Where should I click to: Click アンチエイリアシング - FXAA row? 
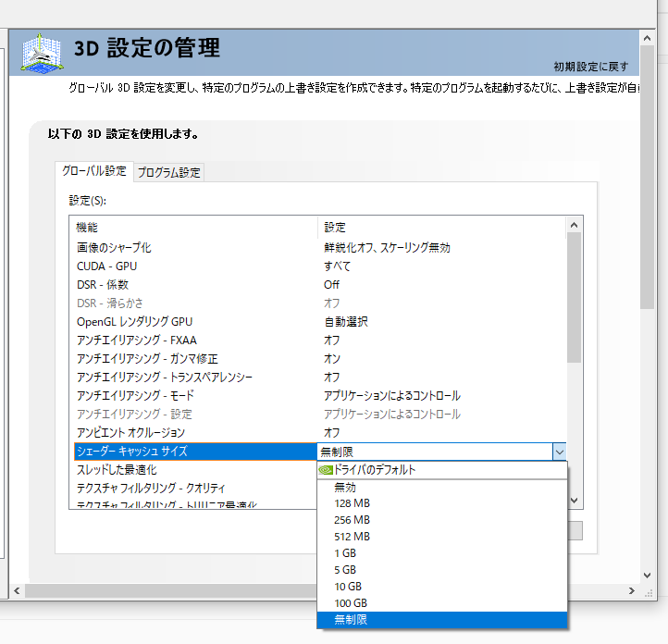pyautogui.click(x=319, y=340)
